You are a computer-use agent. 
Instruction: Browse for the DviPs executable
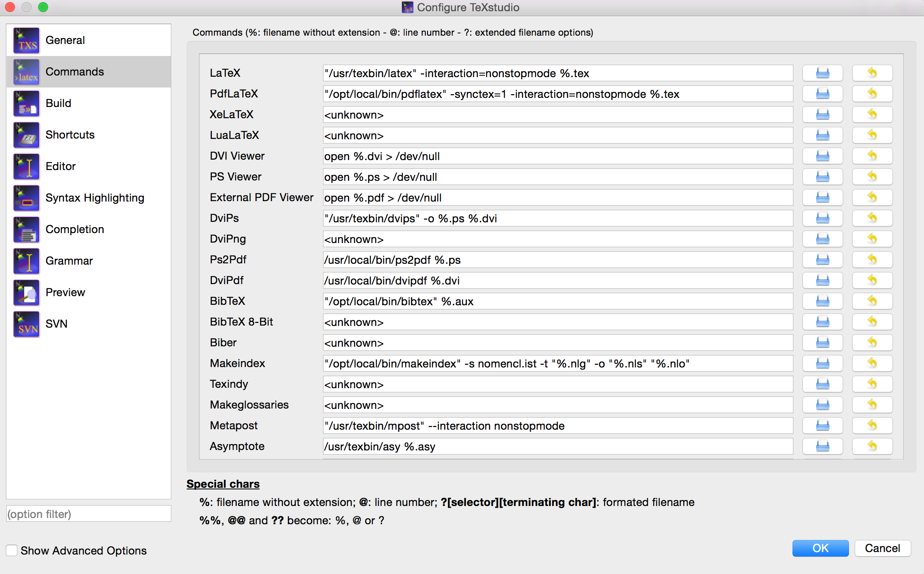(822, 218)
